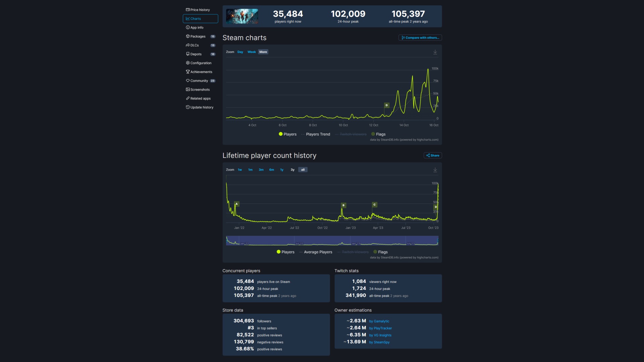Open the Price history sidebar section

point(200,10)
